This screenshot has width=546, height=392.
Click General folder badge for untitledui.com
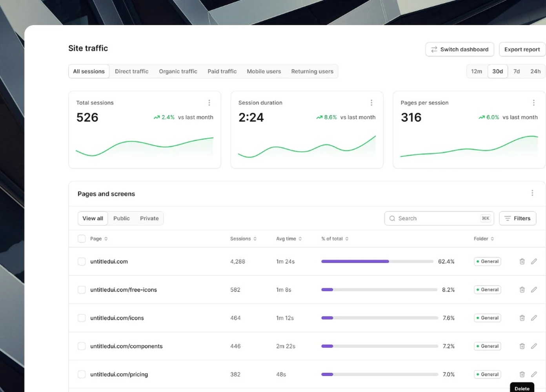coord(488,261)
